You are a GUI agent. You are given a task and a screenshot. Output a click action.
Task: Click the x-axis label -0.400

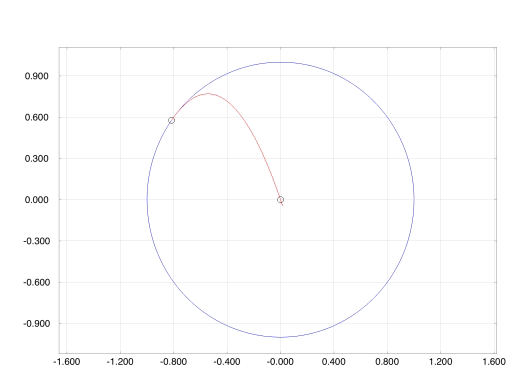227,362
